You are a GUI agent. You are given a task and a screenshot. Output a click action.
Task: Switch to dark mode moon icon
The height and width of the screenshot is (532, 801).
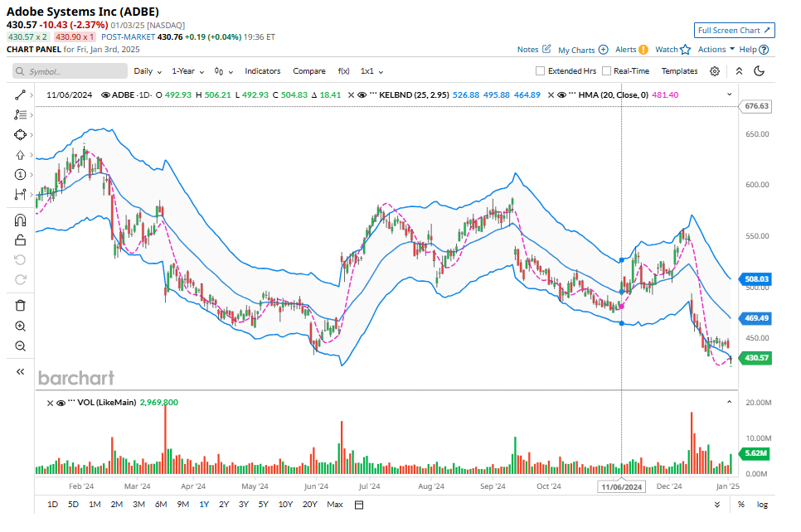(x=759, y=71)
